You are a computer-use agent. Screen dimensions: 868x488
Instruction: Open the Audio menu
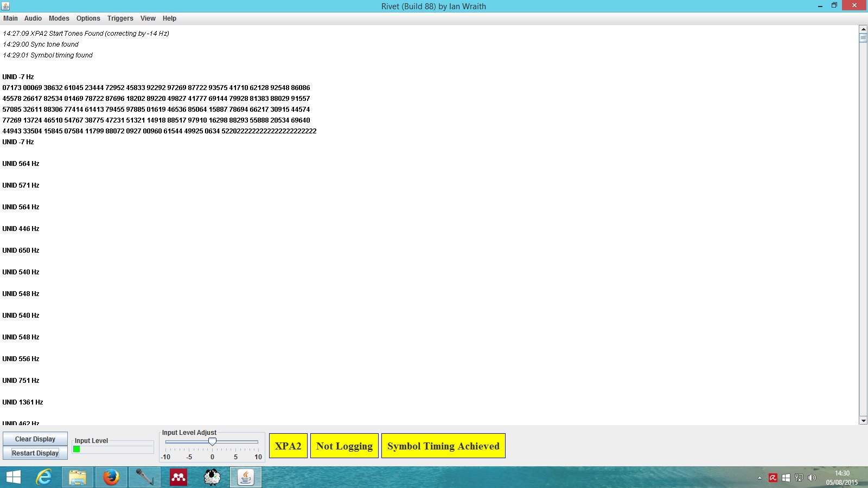(33, 18)
